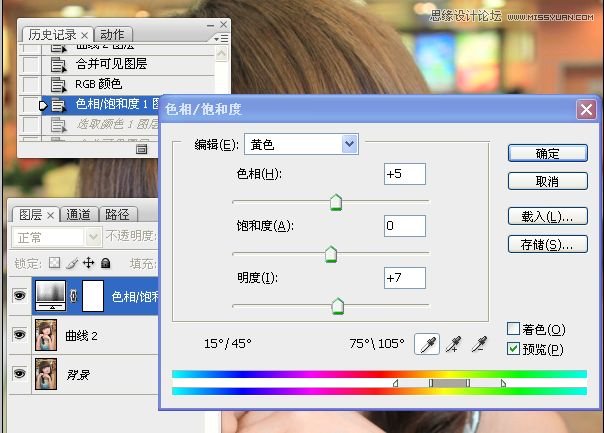Select the RGB 颜色 history state
This screenshot has height=433, width=604.
[x=128, y=84]
